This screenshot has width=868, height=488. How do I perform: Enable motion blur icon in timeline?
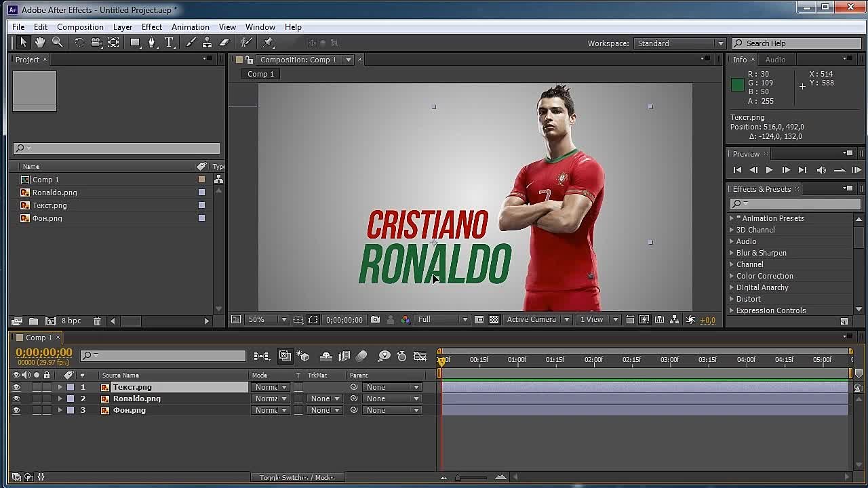361,356
